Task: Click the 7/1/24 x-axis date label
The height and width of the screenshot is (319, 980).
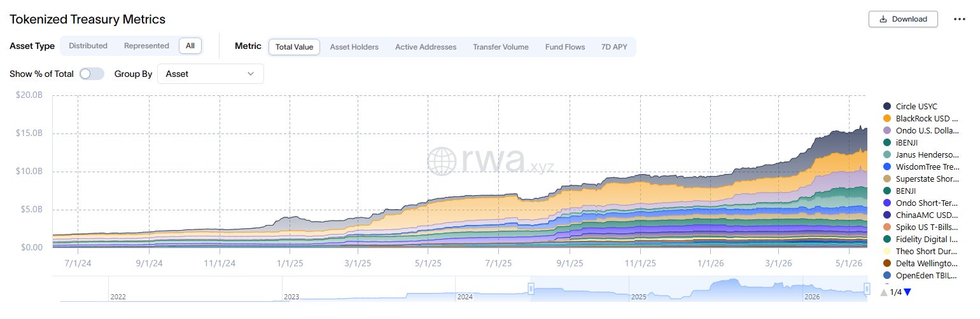Action: click(x=77, y=262)
